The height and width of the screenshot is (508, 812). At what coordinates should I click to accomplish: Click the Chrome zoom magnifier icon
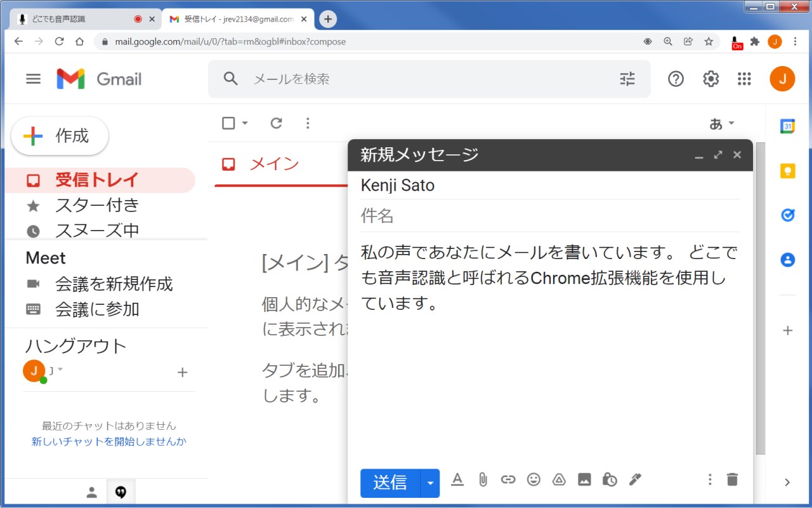pyautogui.click(x=667, y=41)
